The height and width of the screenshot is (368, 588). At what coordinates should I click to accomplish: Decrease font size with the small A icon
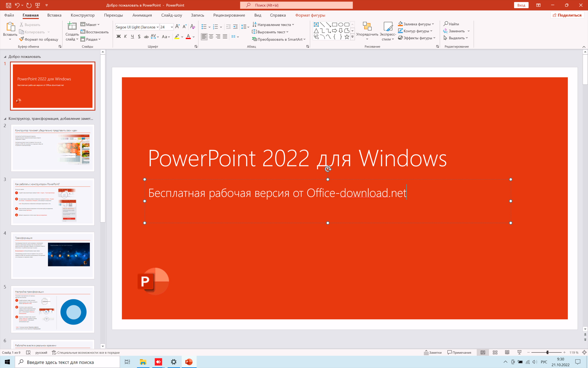[185, 27]
